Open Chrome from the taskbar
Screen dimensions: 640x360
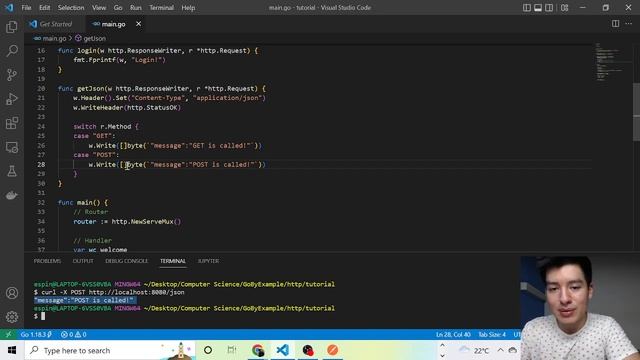[258, 350]
